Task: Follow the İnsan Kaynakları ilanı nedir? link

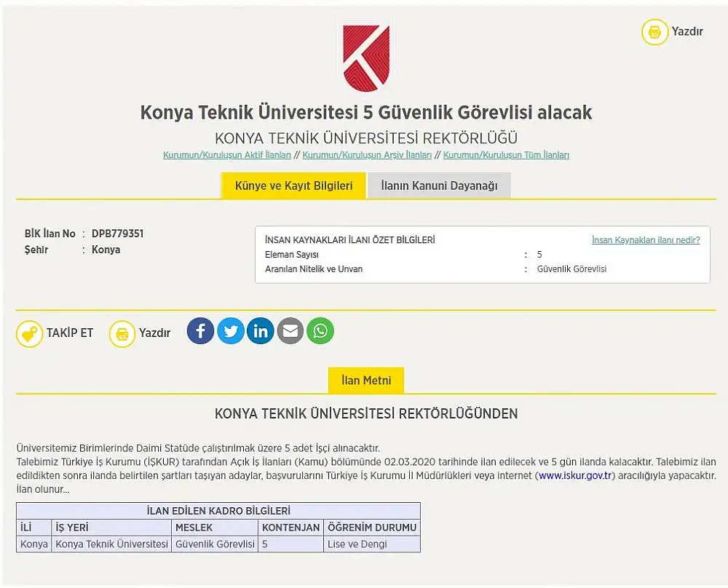Action: point(646,240)
